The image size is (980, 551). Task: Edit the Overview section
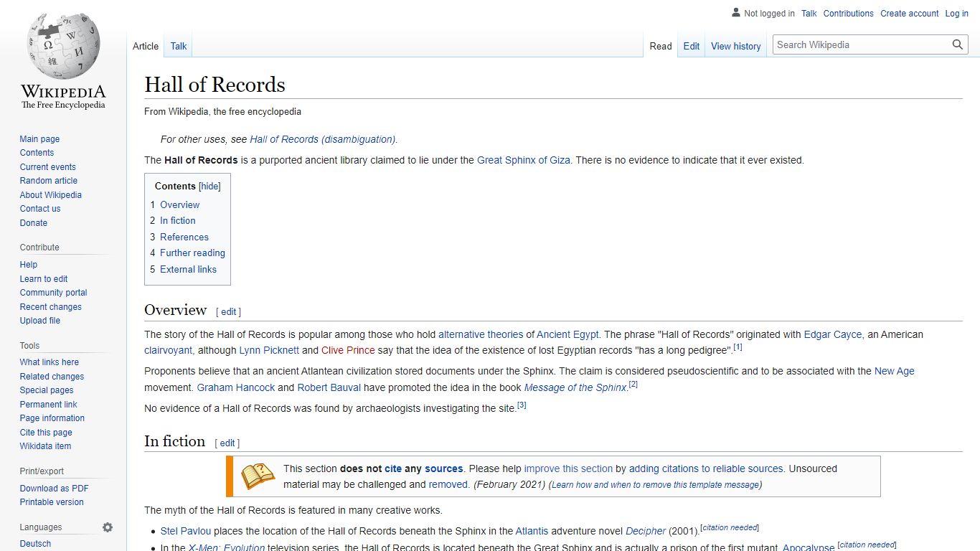pyautogui.click(x=228, y=312)
